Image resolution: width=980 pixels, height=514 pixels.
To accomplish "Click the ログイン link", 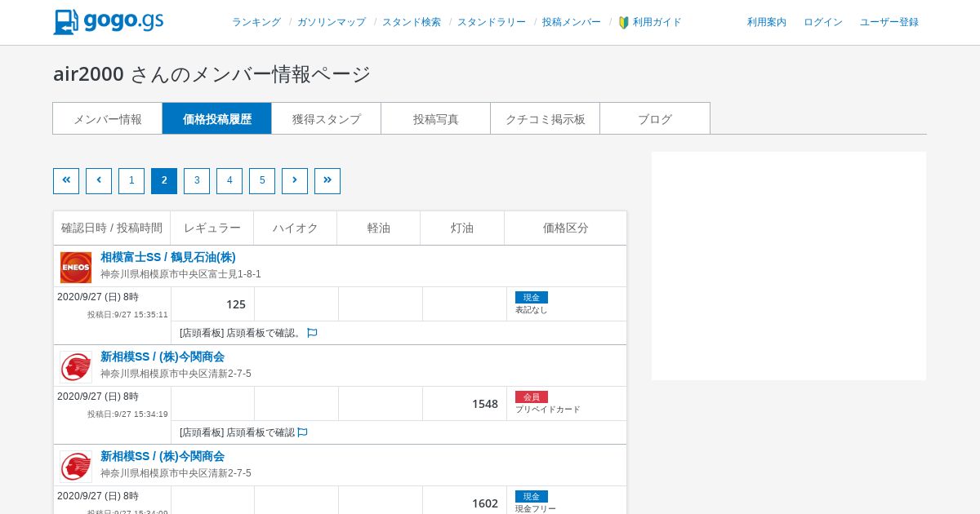I will 823,23.
